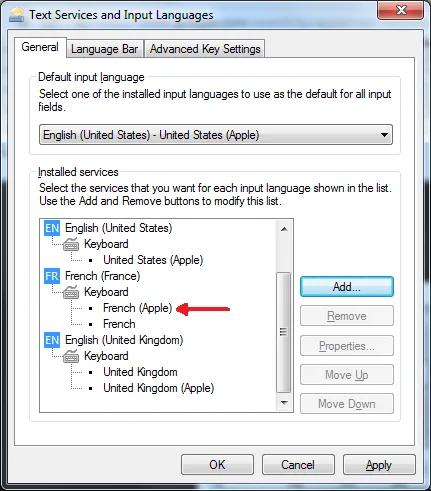Select English (United States) in the services list
The width and height of the screenshot is (431, 491).
(x=119, y=228)
